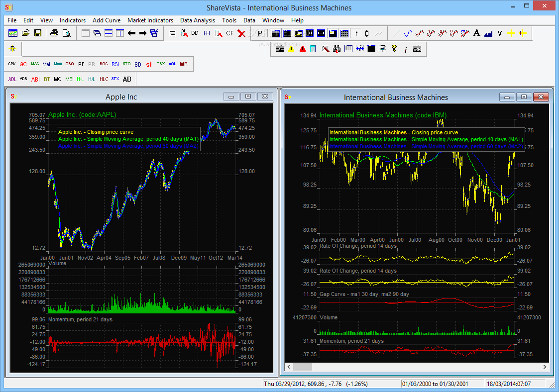This screenshot has height=392, width=559.
Task: Toggle the horizontal double-arrow scale button
Action: 321,33
